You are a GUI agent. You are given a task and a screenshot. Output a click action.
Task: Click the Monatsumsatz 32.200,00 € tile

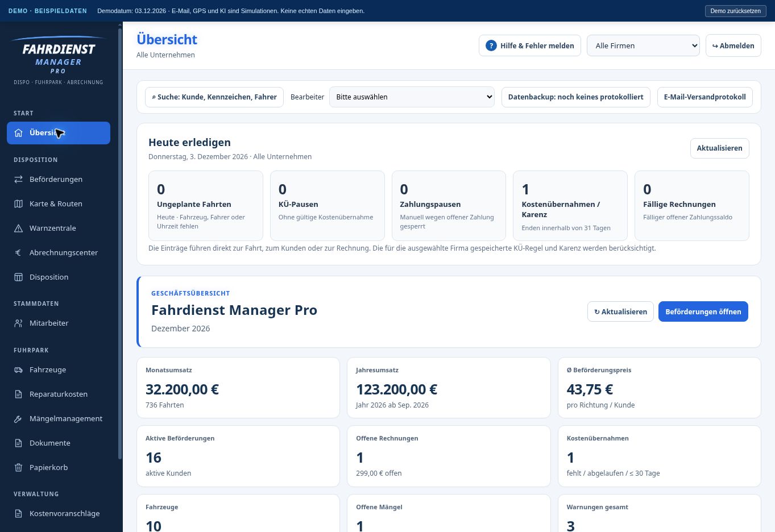[x=238, y=388]
